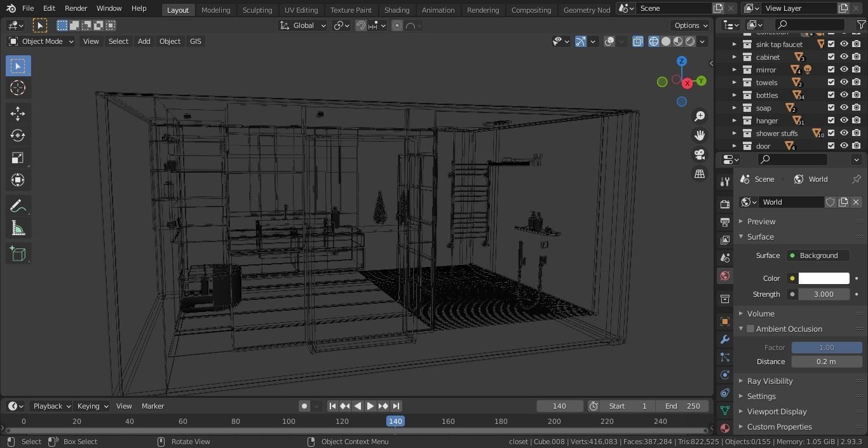Open the Render properties tab

[x=724, y=205]
